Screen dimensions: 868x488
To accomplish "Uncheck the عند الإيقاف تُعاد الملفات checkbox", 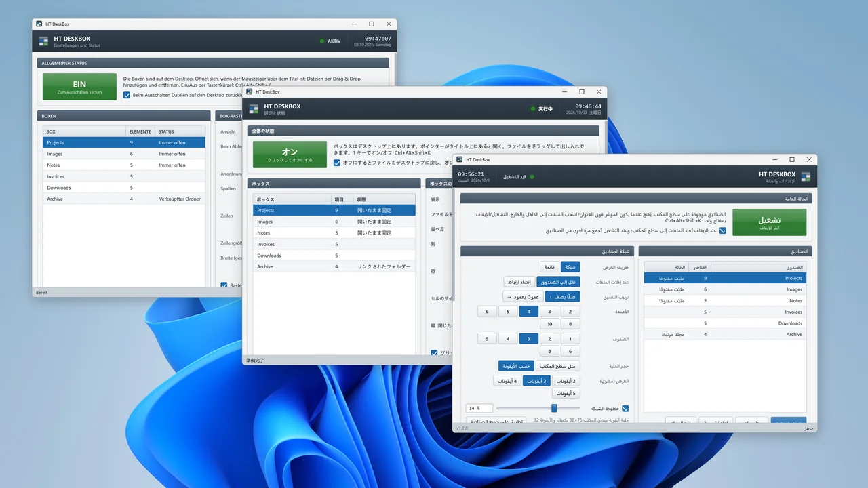I will (722, 230).
